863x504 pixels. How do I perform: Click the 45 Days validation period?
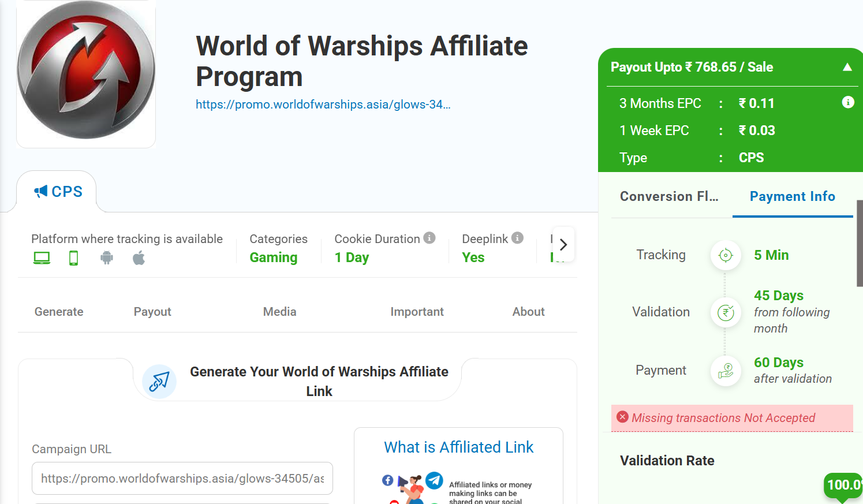coord(779,296)
